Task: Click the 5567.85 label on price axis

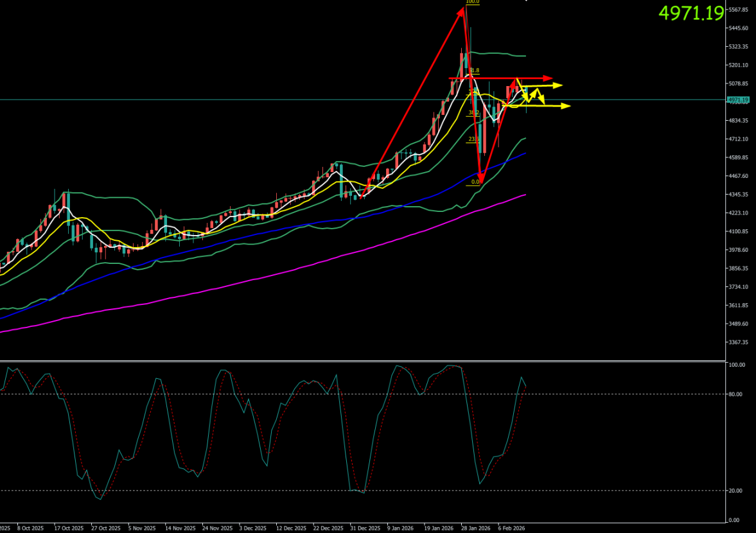Action: [739, 10]
